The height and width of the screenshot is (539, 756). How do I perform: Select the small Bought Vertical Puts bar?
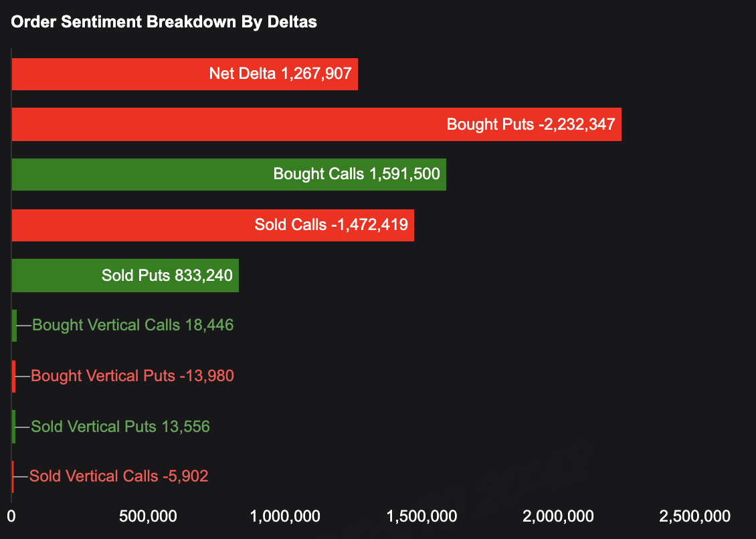(14, 376)
